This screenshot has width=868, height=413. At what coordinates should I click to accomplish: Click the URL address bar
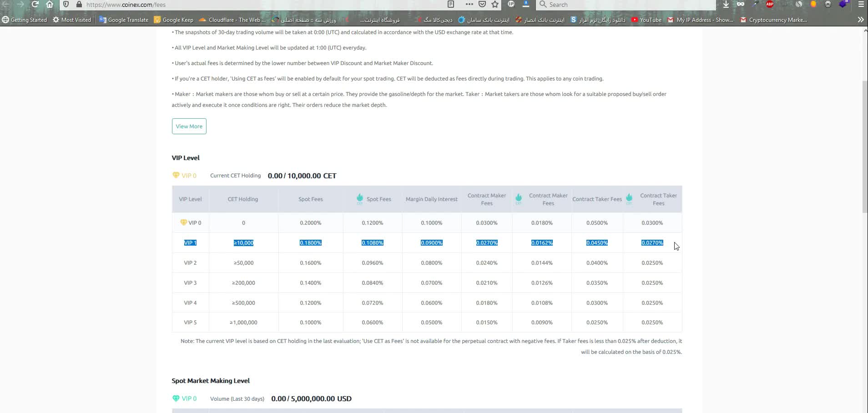[264, 5]
